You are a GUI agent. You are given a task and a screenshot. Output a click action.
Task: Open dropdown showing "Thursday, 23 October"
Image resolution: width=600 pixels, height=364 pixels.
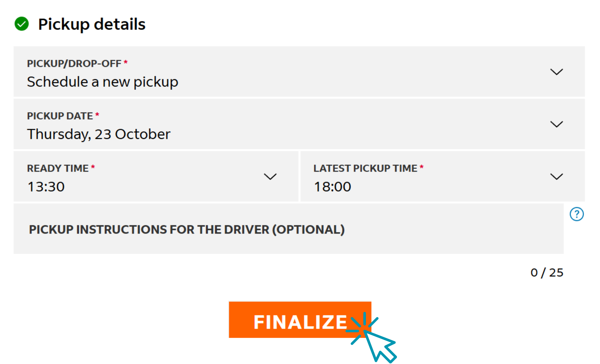[99, 134]
